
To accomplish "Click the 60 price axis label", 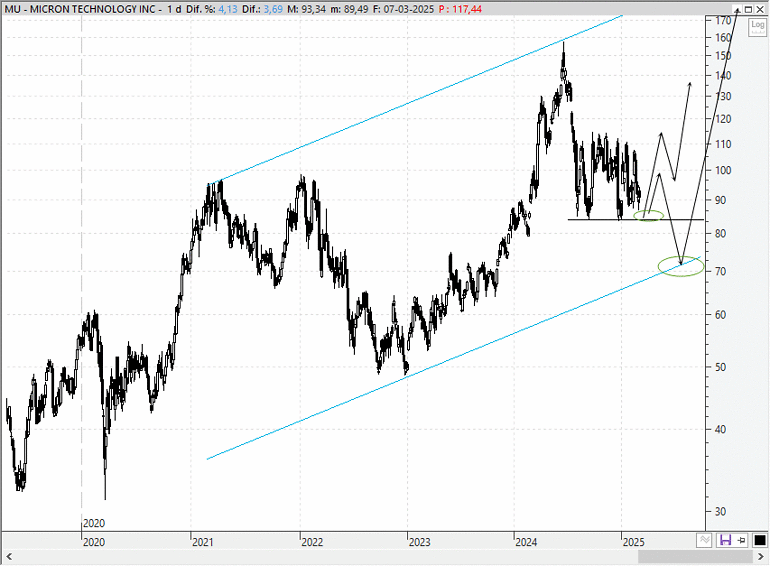I will tap(720, 315).
